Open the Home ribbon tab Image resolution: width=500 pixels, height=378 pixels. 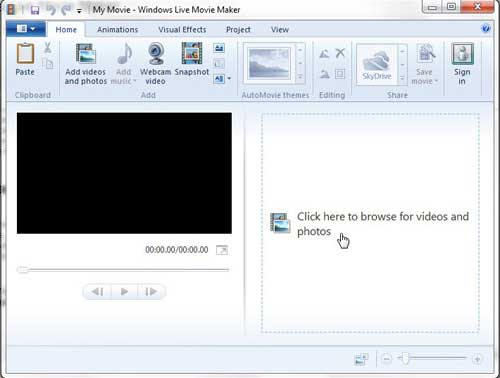pyautogui.click(x=66, y=30)
